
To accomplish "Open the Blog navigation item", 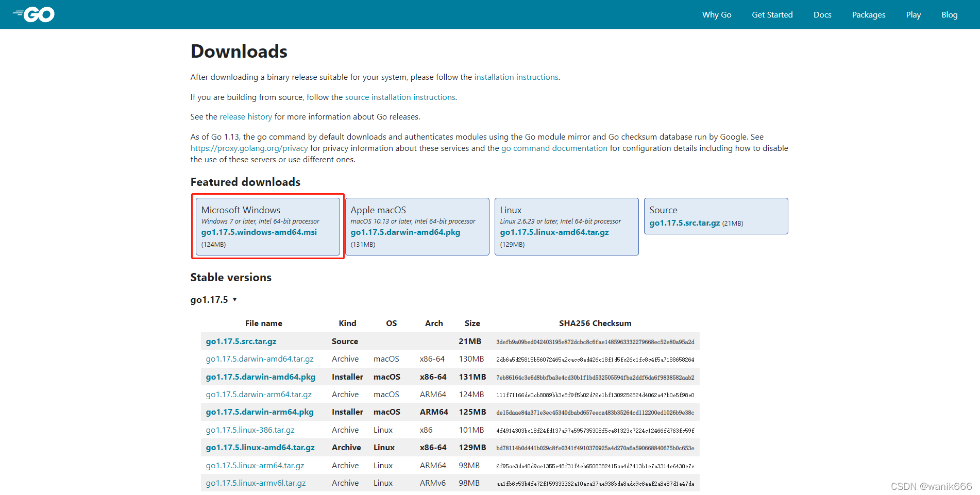I will [x=949, y=15].
